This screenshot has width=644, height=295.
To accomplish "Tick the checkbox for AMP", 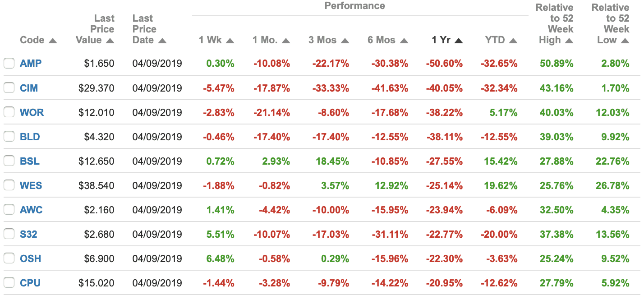I will coord(9,64).
